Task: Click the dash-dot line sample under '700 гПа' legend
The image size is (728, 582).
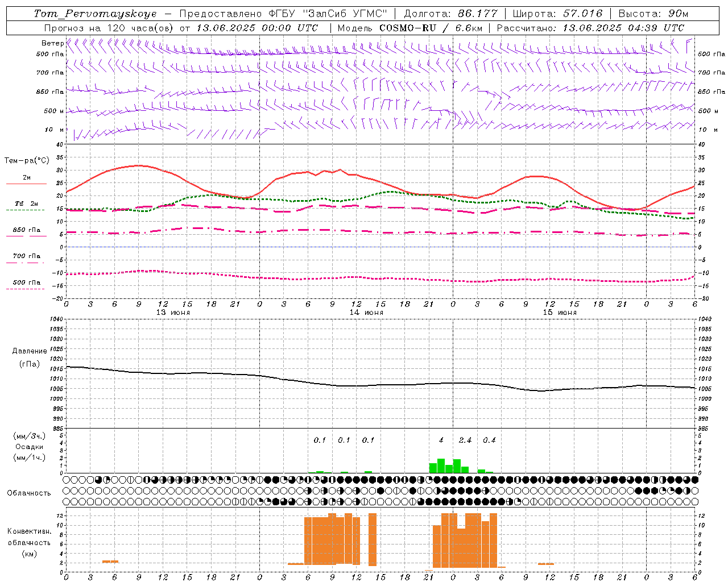Action: pyautogui.click(x=25, y=263)
